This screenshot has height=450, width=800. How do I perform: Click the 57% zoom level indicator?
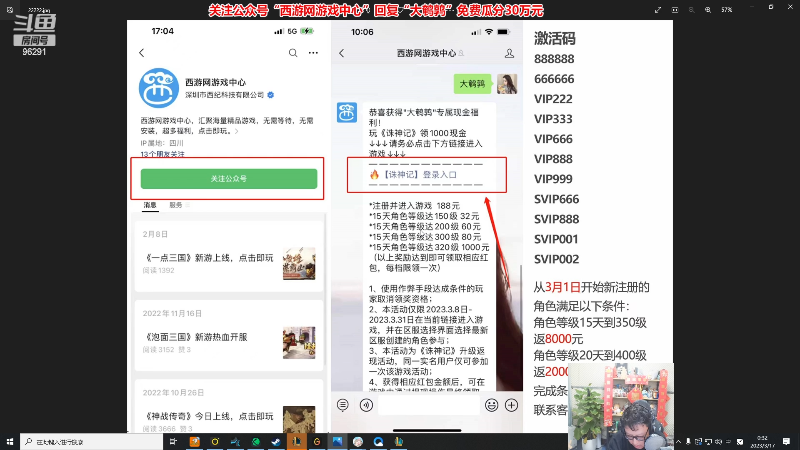(727, 10)
